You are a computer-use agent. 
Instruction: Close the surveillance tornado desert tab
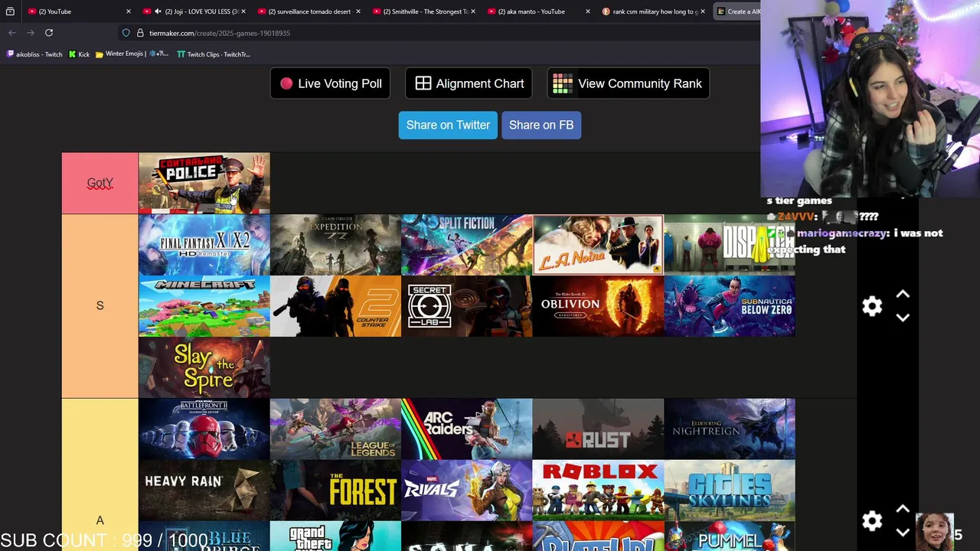click(358, 11)
